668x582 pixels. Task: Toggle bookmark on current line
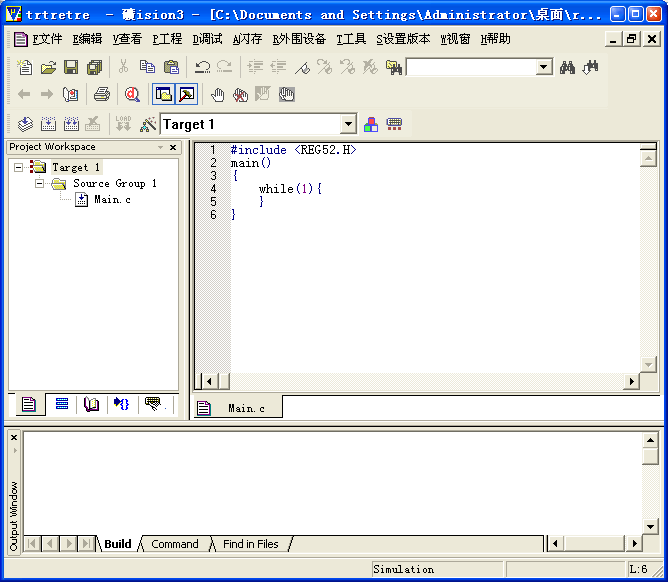tap(302, 67)
